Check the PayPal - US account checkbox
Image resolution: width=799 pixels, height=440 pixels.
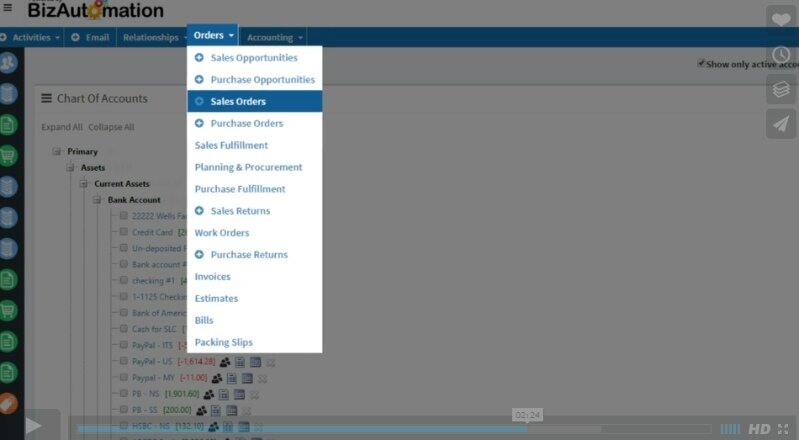pos(124,361)
